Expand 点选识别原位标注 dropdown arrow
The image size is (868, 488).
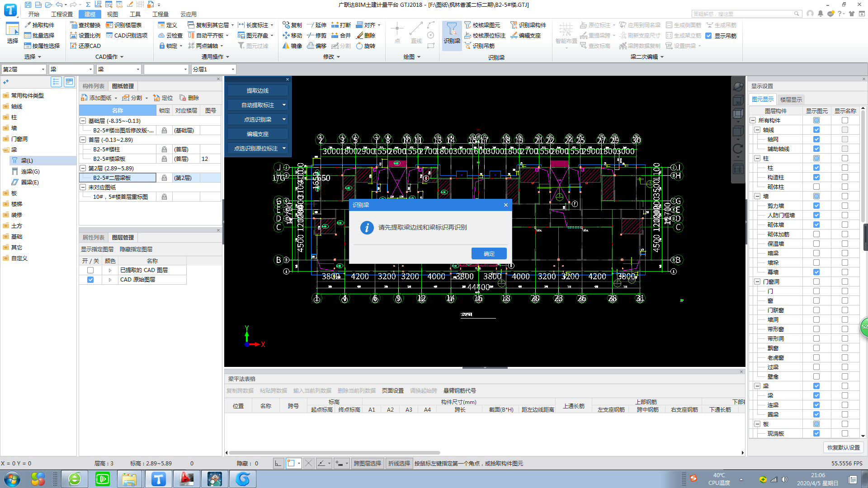[284, 148]
